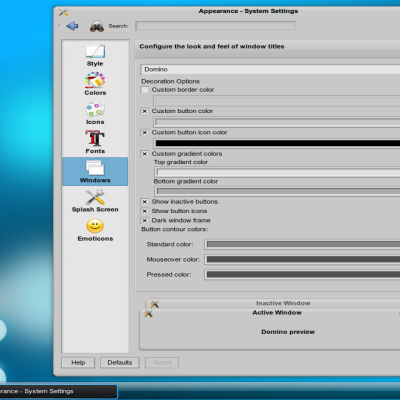
Task: Uncheck Custom button icon color
Action: tap(145, 132)
